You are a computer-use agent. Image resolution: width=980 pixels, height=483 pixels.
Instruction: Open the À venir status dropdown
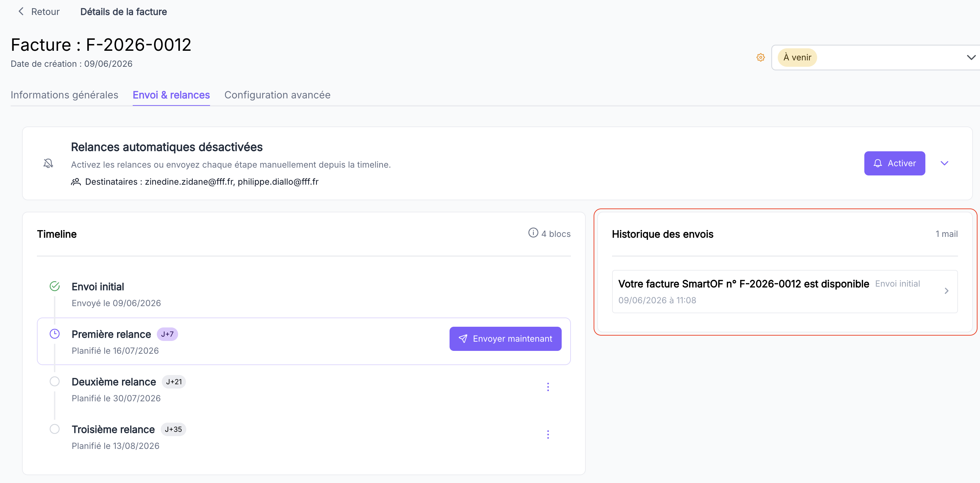[876, 58]
